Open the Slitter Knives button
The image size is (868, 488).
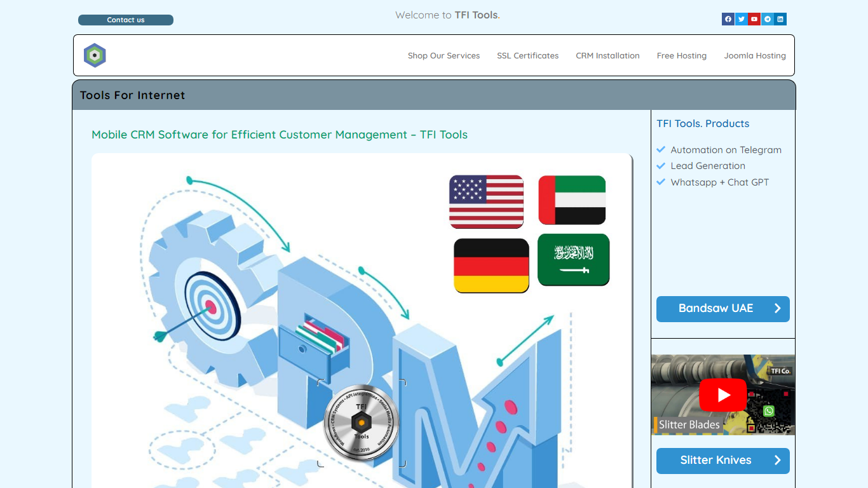[x=723, y=461]
